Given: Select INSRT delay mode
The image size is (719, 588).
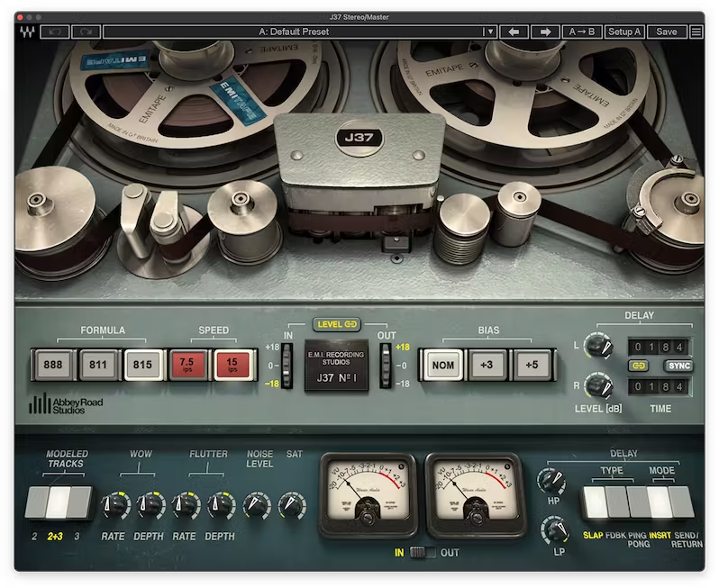Looking at the screenshot, I should coord(659,502).
